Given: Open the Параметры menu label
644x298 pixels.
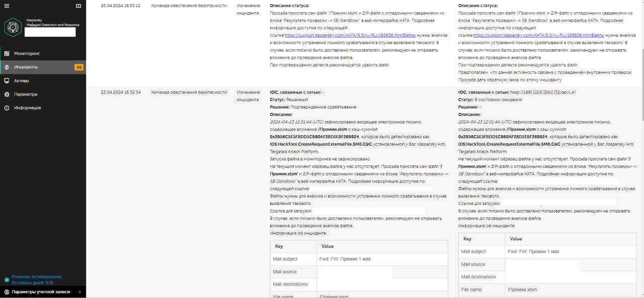Looking at the screenshot, I should coord(26,94).
